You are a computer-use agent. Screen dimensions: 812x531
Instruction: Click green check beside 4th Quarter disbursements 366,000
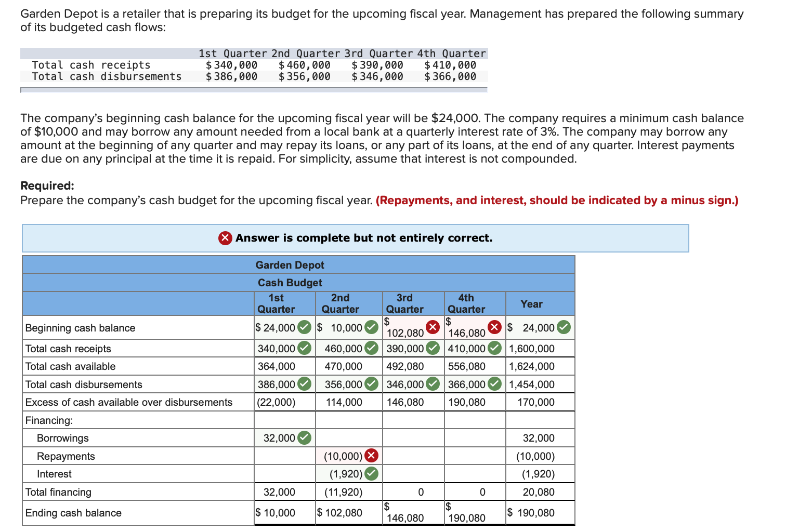pyautogui.click(x=494, y=384)
